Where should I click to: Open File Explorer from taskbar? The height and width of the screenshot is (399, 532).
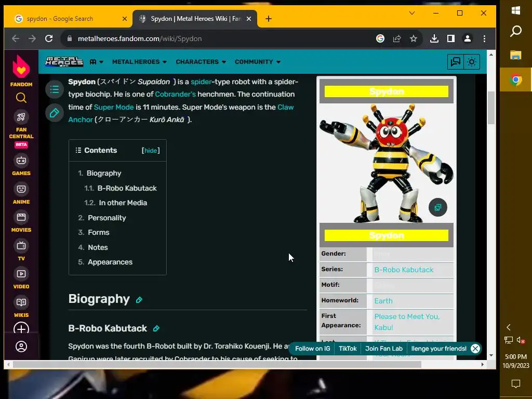[x=516, y=55]
